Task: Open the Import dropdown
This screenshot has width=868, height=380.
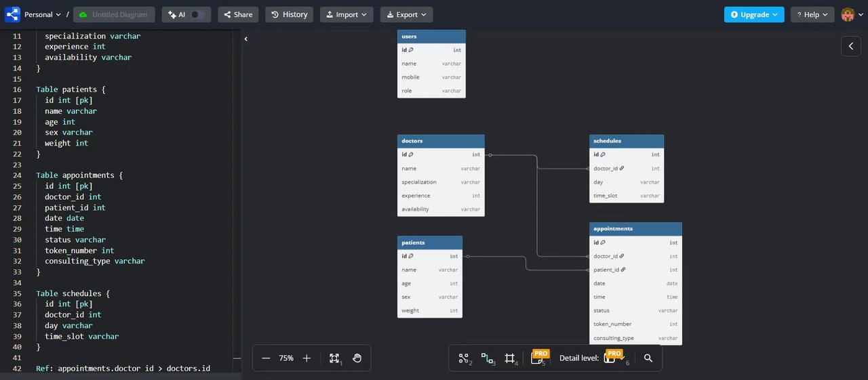Action: [x=347, y=14]
